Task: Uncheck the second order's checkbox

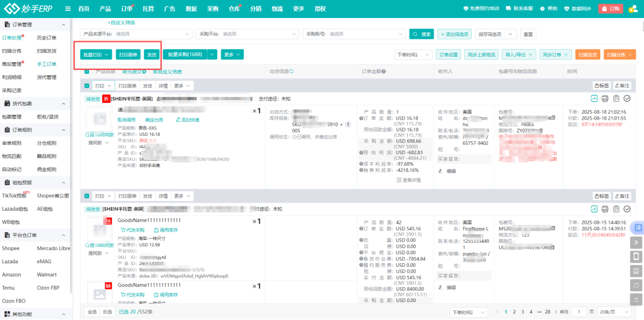Action: [x=87, y=196]
